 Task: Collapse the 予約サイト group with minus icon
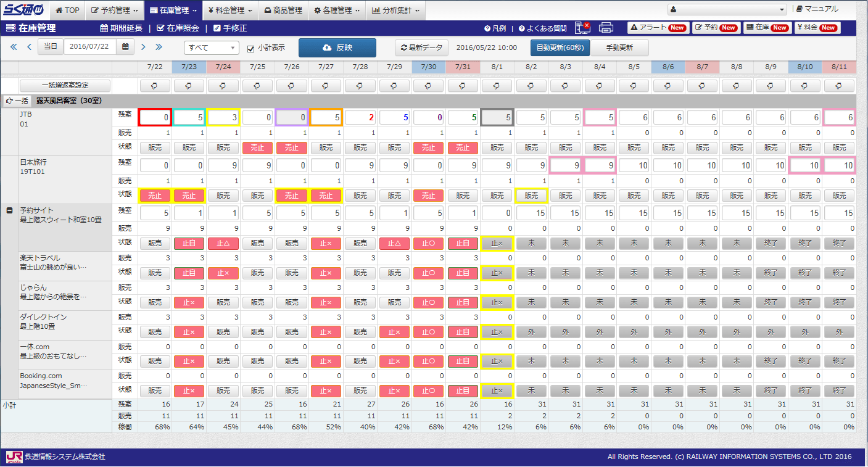(9, 210)
